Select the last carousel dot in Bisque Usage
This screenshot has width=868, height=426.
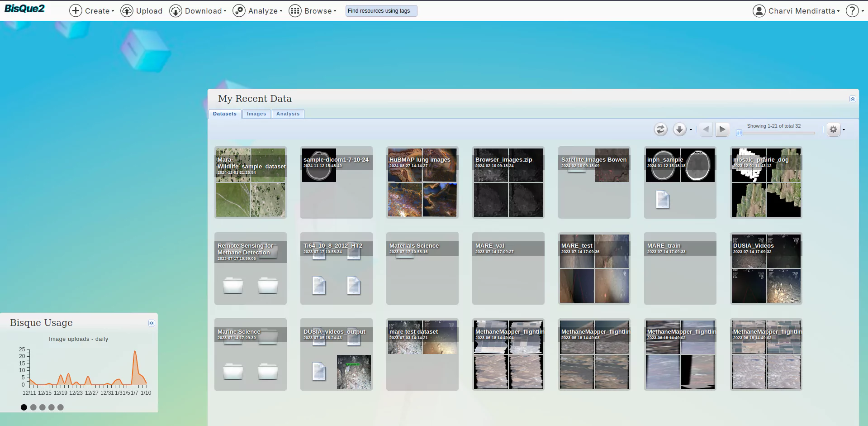pyautogui.click(x=61, y=407)
